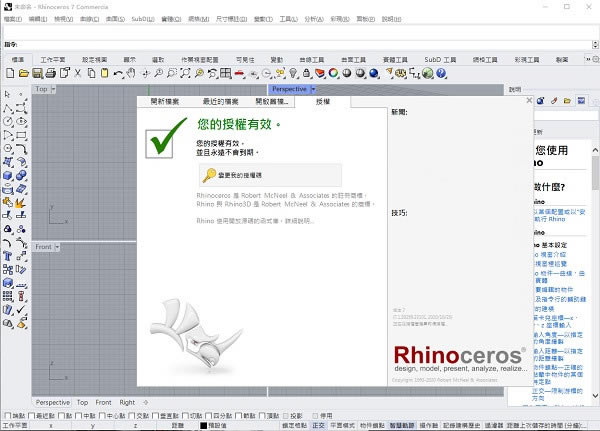Click the 變更我的授權碼 license key button
Image resolution: width=600 pixels, height=431 pixels.
click(x=270, y=175)
